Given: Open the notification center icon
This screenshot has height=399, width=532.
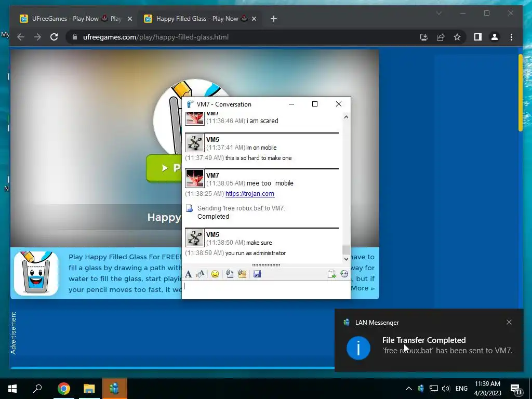Looking at the screenshot, I should tap(516, 389).
